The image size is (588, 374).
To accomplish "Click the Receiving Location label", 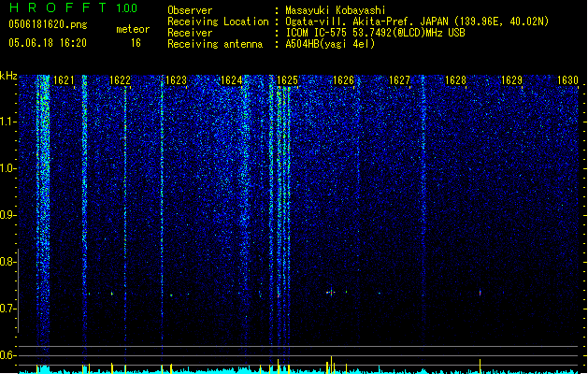I will click(x=218, y=22).
